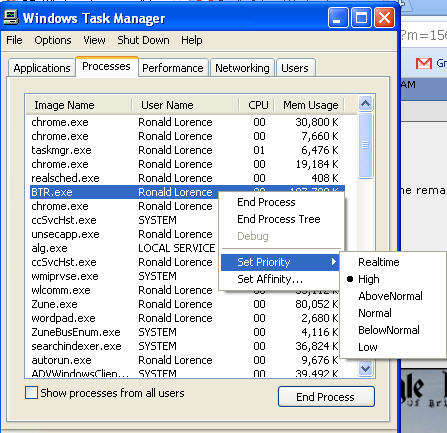Select End Process Tree from context menu

click(x=279, y=219)
